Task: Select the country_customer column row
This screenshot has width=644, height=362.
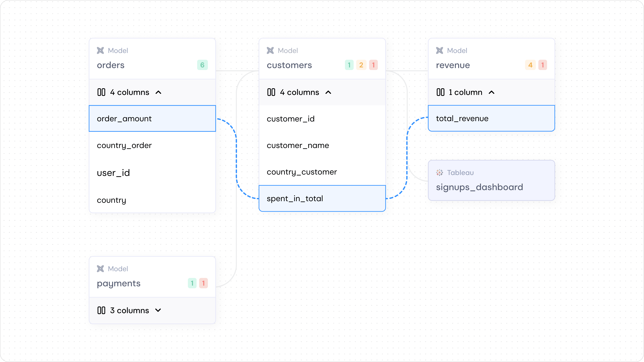Action: [x=302, y=172]
